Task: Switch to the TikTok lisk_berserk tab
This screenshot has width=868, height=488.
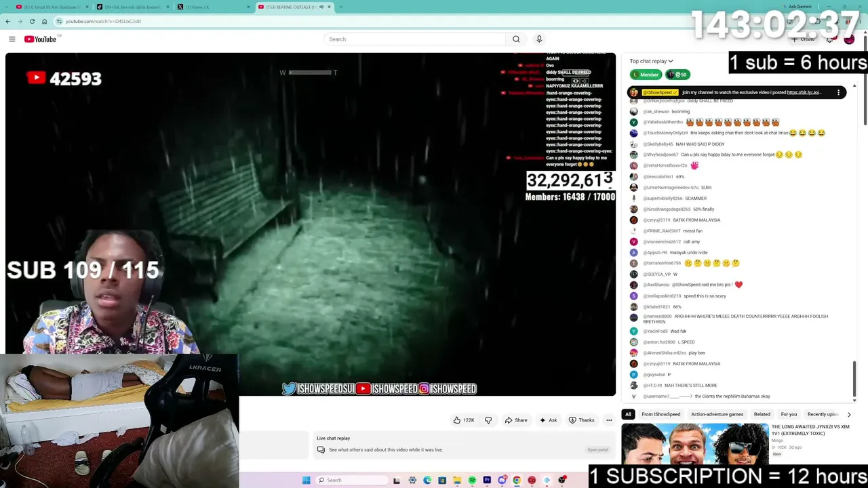Action: [133, 7]
